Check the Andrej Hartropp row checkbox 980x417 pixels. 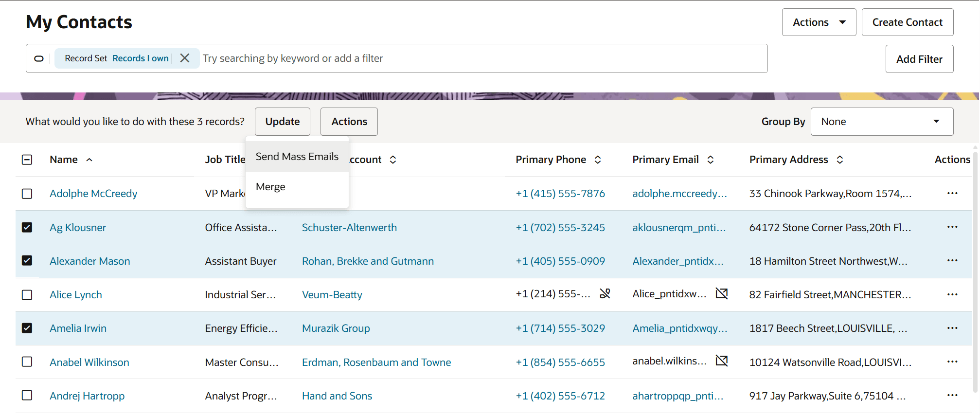tap(27, 396)
